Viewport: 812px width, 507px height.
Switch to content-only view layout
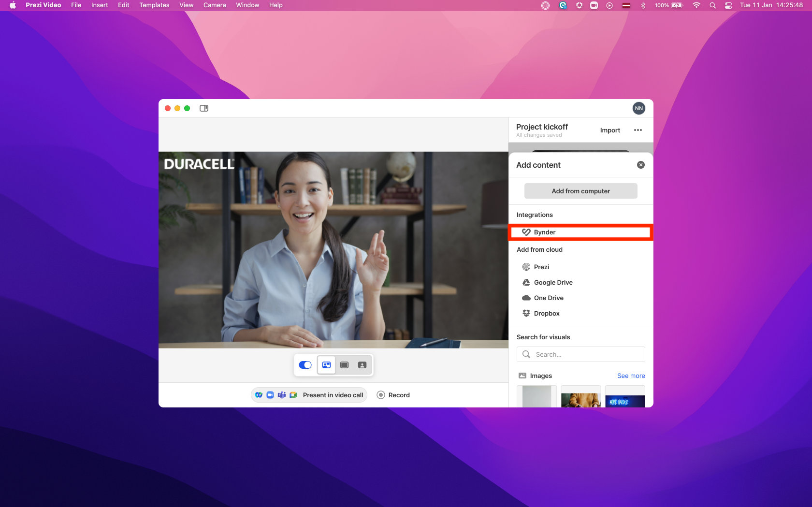tap(345, 365)
